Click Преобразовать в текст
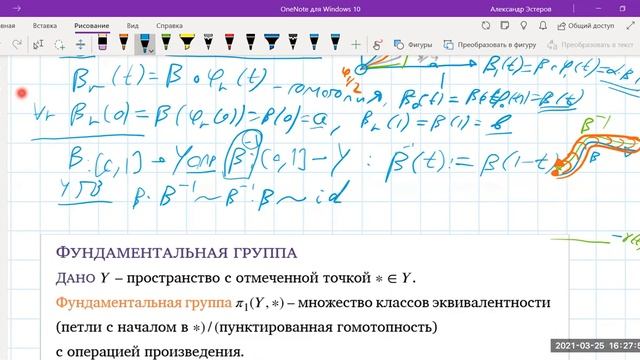Viewport: 640px width, 360px height. (590, 44)
